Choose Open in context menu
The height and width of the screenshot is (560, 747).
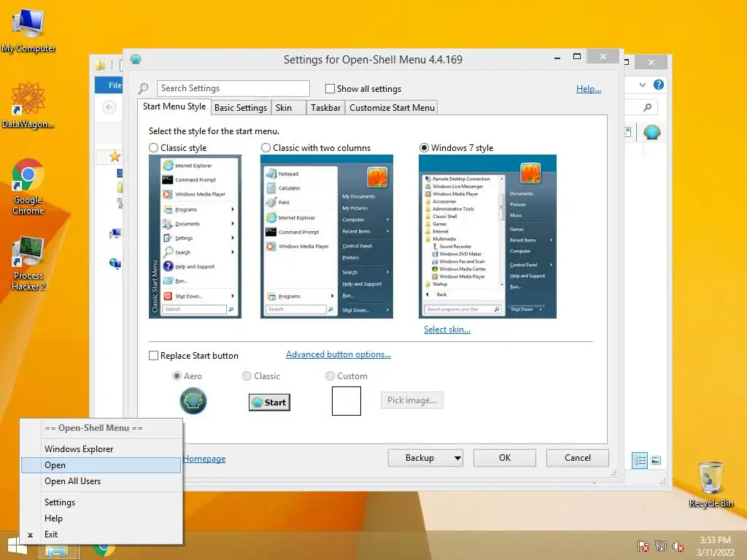(101, 465)
